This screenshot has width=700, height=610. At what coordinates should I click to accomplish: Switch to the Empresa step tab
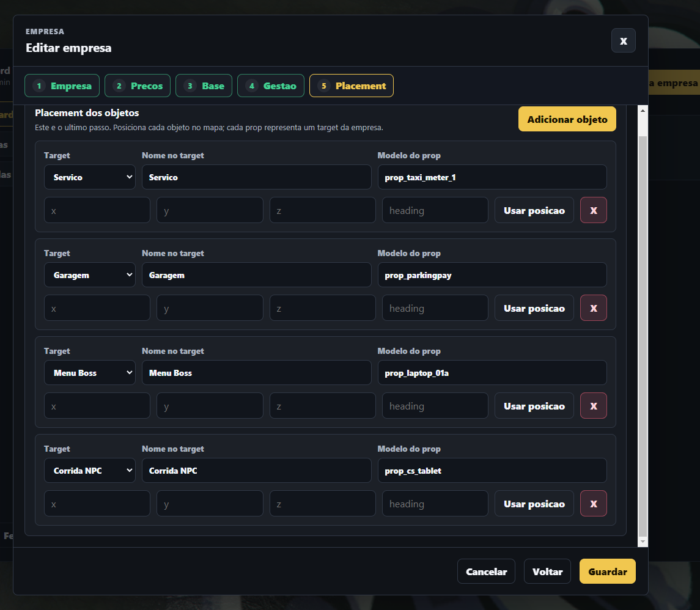62,86
